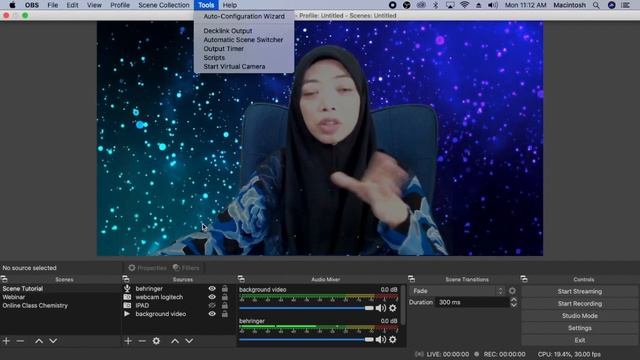Toggle visibility of the behringer source
Viewport: 640px width, 360px height.
(x=212, y=289)
